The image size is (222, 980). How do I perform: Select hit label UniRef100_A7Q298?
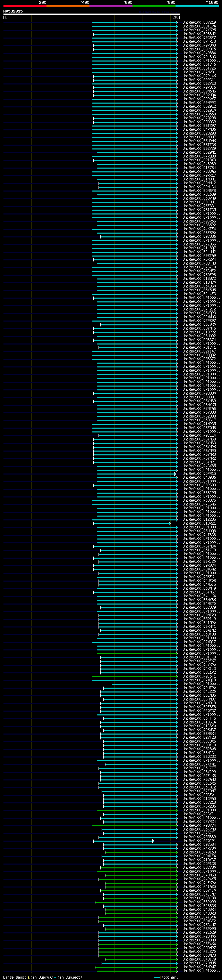coord(199,118)
